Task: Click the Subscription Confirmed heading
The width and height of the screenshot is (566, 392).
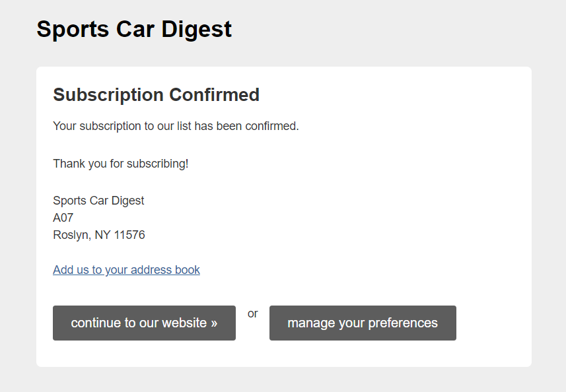Action: pos(157,95)
